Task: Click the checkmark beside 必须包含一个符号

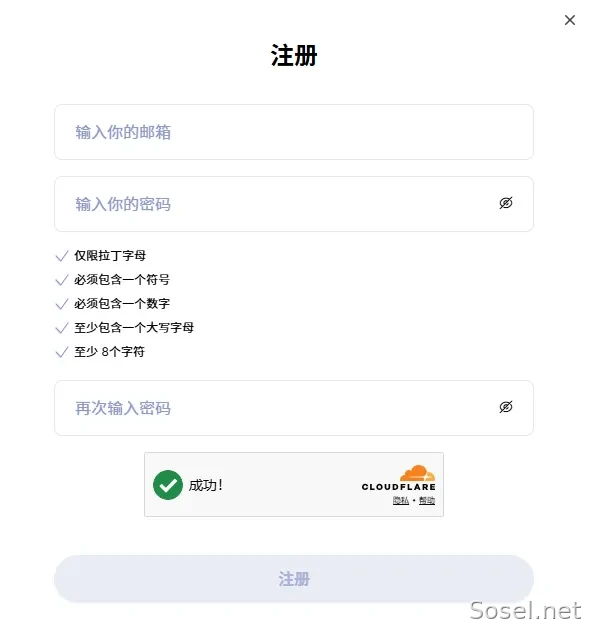Action: tap(62, 280)
